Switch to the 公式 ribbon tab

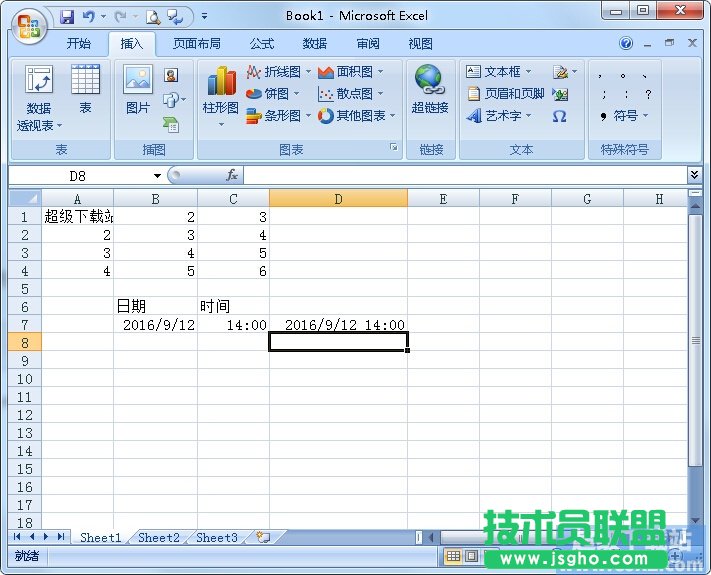pos(262,44)
